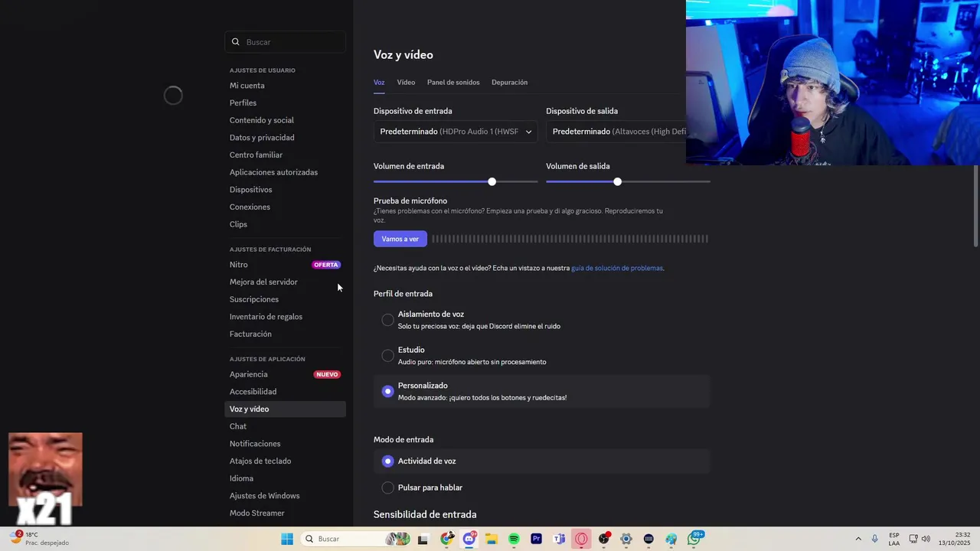Open the weather widget showing 18°C
The height and width of the screenshot is (551, 980).
pyautogui.click(x=40, y=539)
